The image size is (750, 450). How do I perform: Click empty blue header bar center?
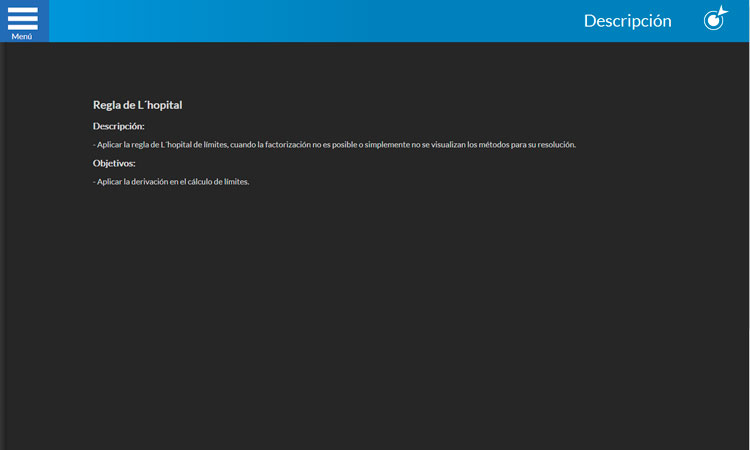tap(320, 21)
